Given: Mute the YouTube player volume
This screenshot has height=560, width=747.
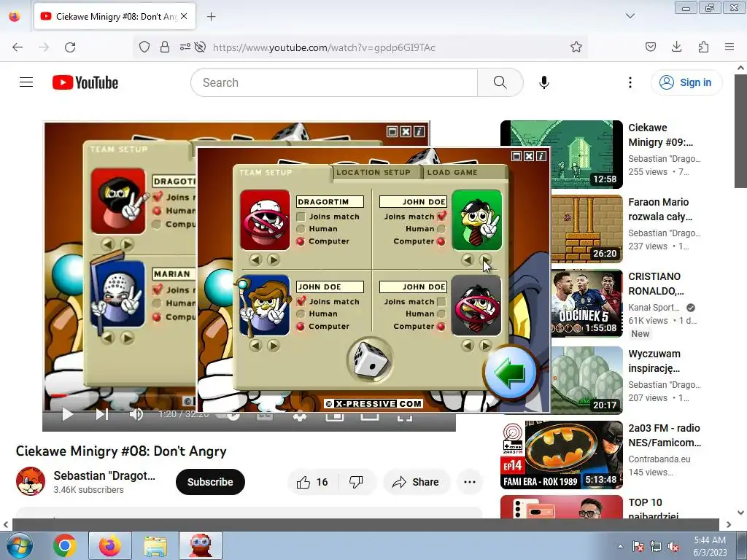Looking at the screenshot, I should click(x=136, y=414).
